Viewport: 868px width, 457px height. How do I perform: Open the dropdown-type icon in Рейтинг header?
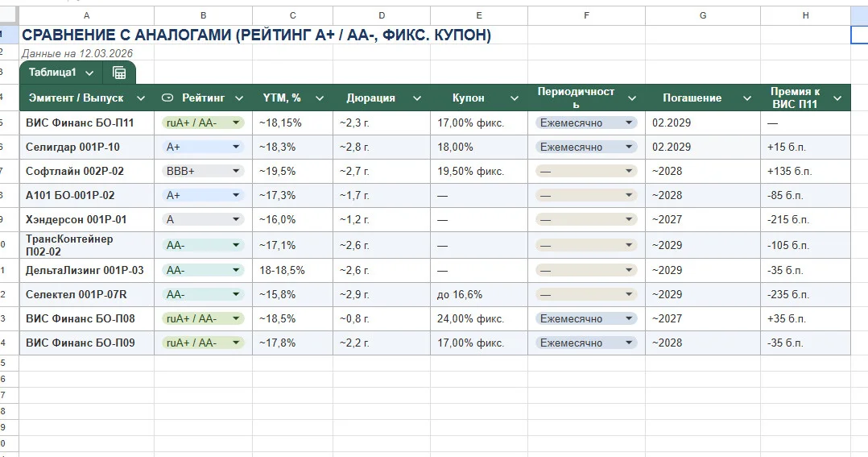[167, 98]
